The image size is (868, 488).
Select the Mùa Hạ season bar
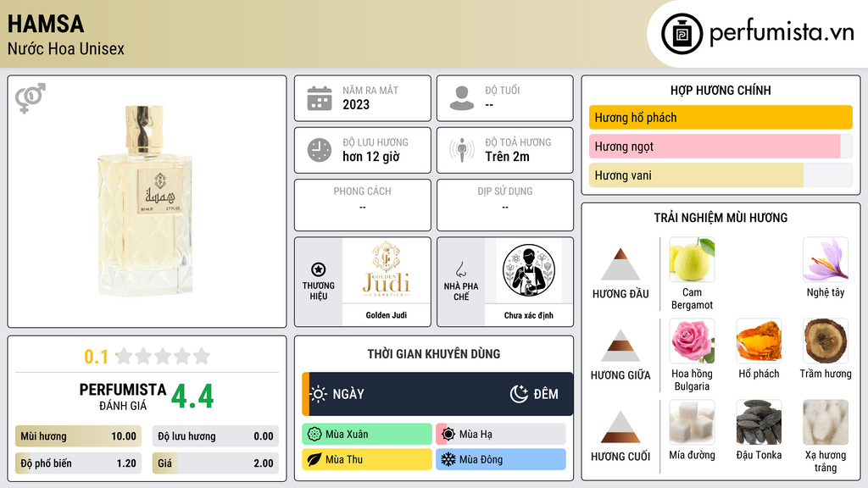501,435
